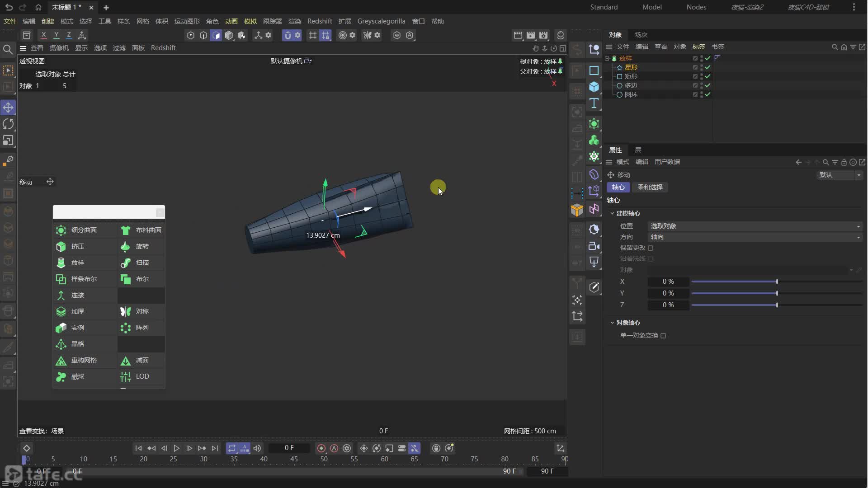Collapse the 放样 object tree
This screenshot has width=868, height=488.
607,58
